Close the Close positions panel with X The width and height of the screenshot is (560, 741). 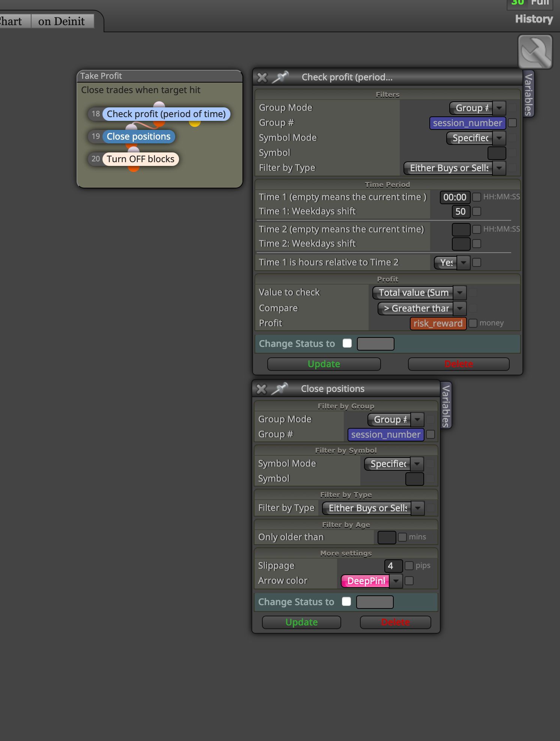(261, 389)
